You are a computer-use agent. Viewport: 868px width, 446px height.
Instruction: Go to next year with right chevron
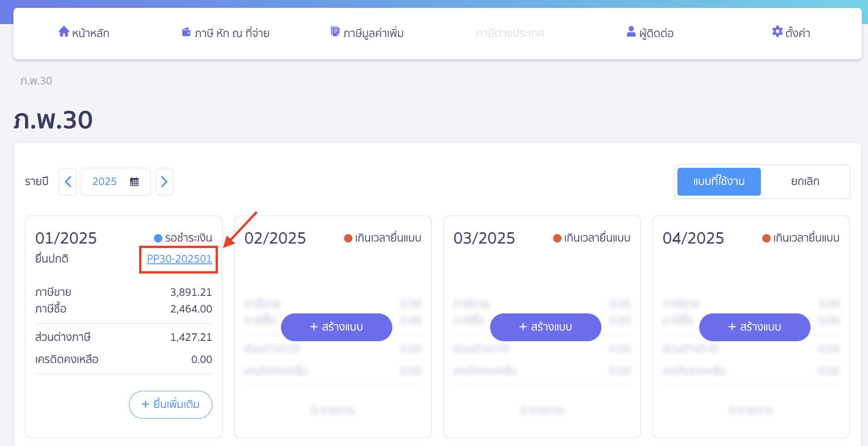[x=164, y=182]
